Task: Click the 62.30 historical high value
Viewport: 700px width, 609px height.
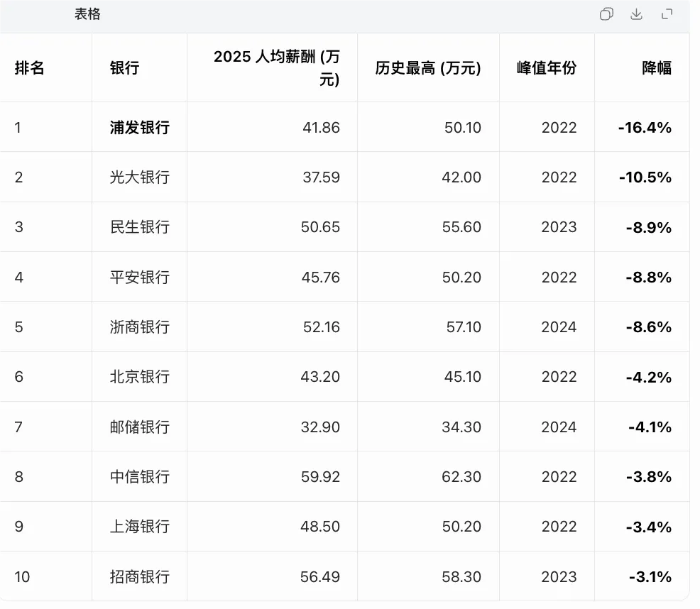Action: pos(461,477)
